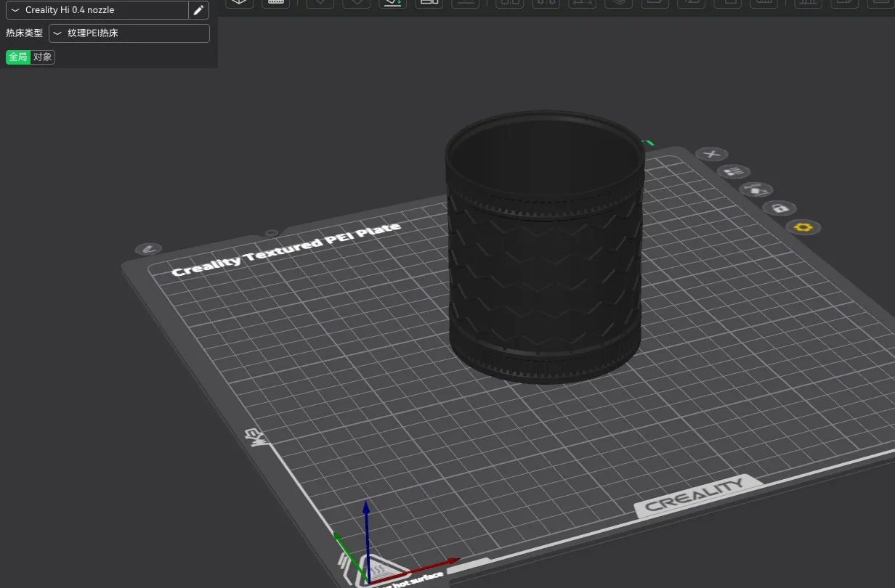Toggle the plate lock icon
Screen dimensions: 895x588
(x=779, y=208)
